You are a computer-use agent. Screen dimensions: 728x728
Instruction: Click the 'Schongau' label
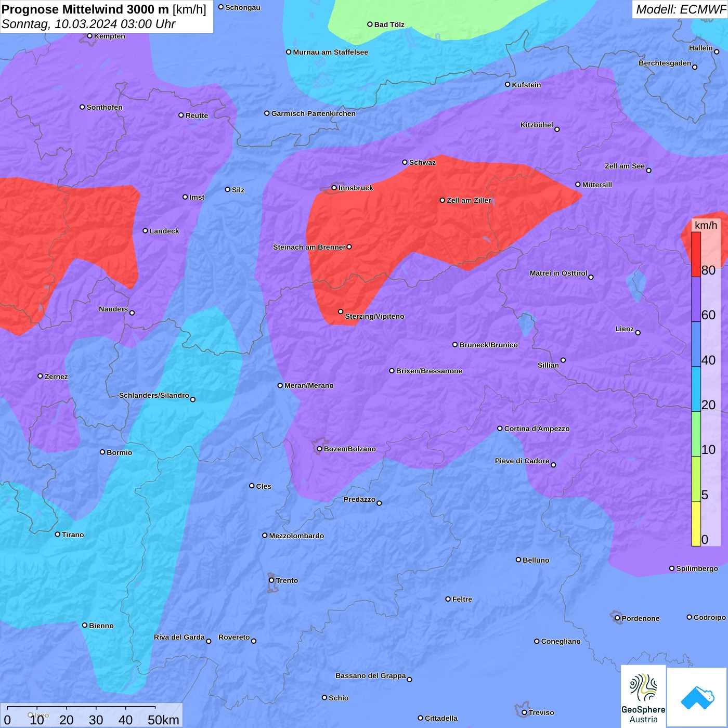tap(243, 7)
